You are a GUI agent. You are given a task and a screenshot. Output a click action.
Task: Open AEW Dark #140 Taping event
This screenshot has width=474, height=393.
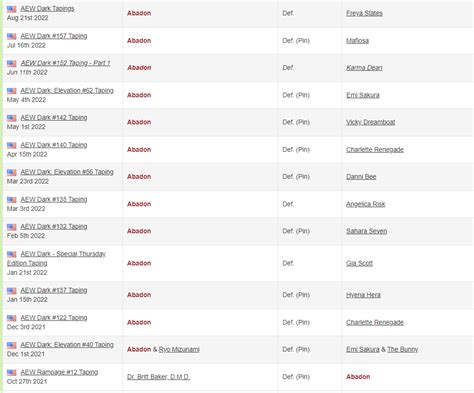(x=54, y=145)
